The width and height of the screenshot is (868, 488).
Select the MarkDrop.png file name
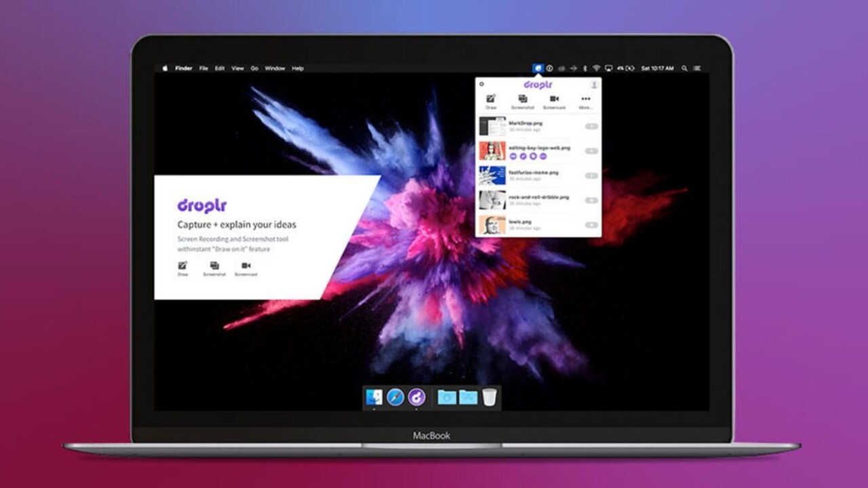tap(526, 123)
